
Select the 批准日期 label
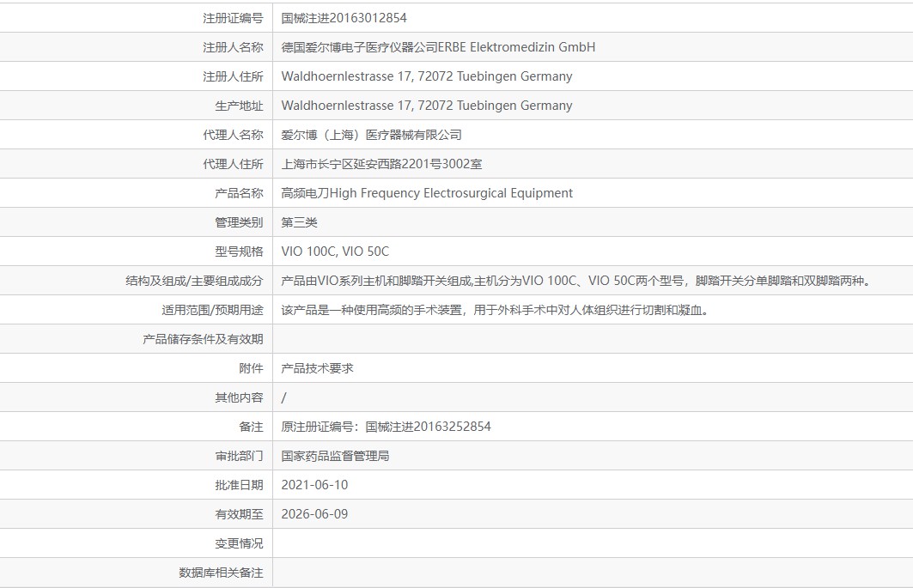[239, 485]
